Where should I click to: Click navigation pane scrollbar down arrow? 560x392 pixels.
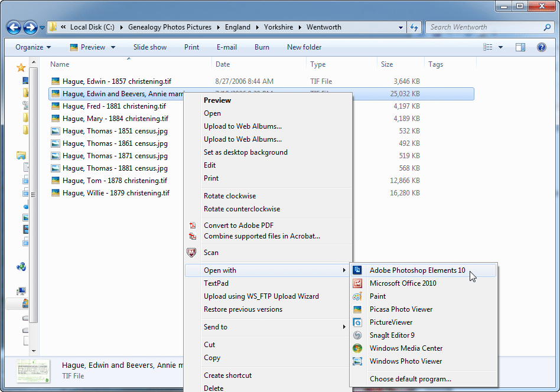point(34,351)
